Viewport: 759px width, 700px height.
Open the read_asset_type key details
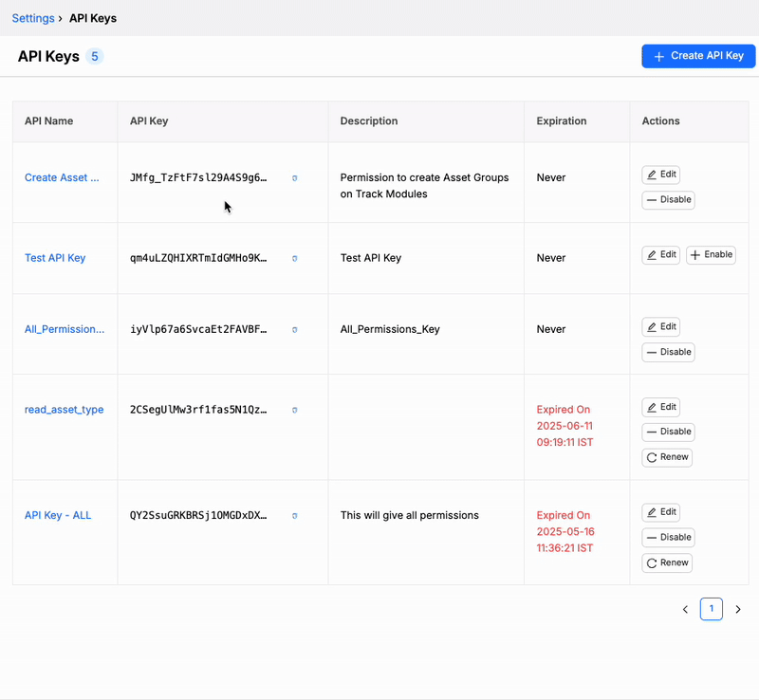tap(64, 410)
